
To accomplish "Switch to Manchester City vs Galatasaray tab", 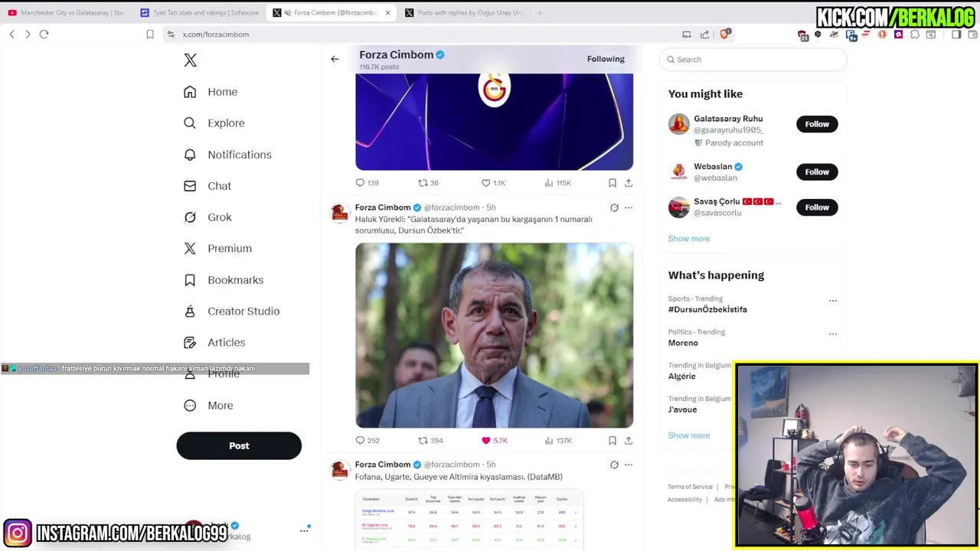I will click(67, 13).
